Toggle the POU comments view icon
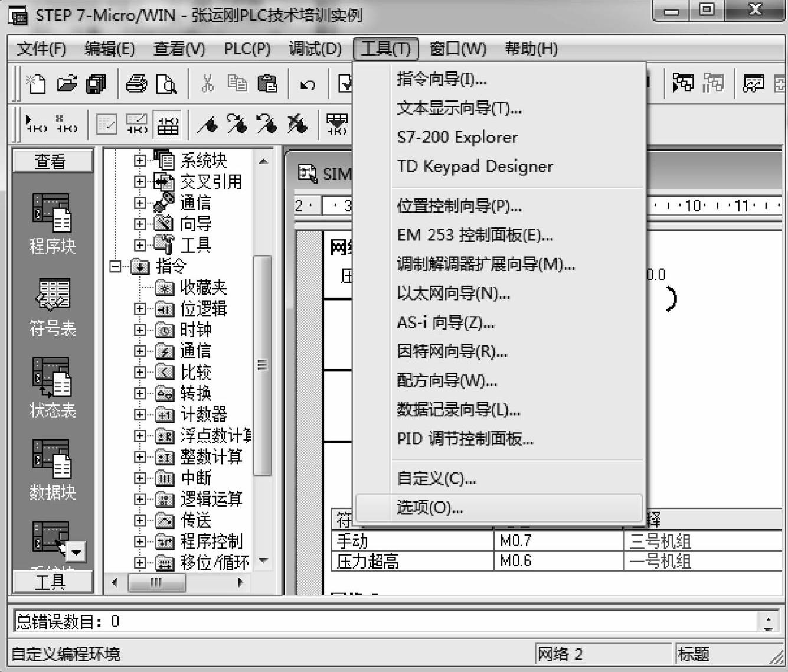The height and width of the screenshot is (672, 788). 107,124
